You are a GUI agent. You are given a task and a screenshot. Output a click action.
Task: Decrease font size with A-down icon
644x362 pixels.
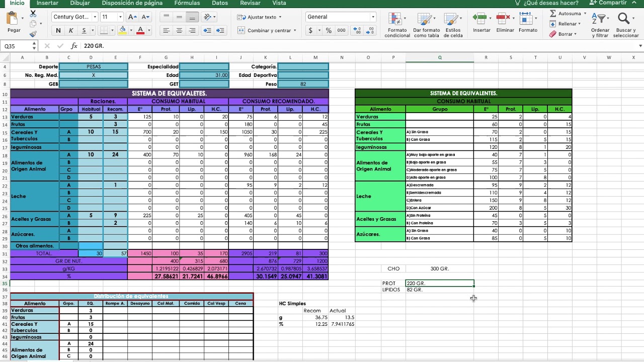tap(145, 17)
